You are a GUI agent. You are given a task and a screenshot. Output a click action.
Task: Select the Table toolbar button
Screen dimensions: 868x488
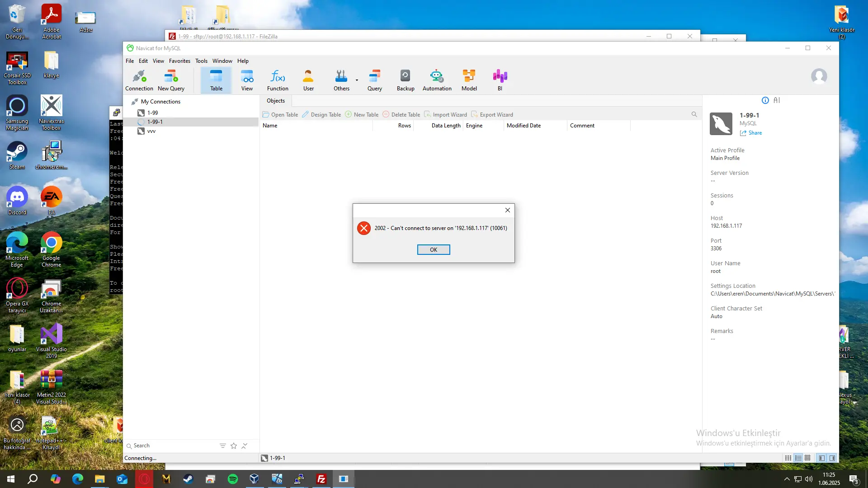pos(216,80)
